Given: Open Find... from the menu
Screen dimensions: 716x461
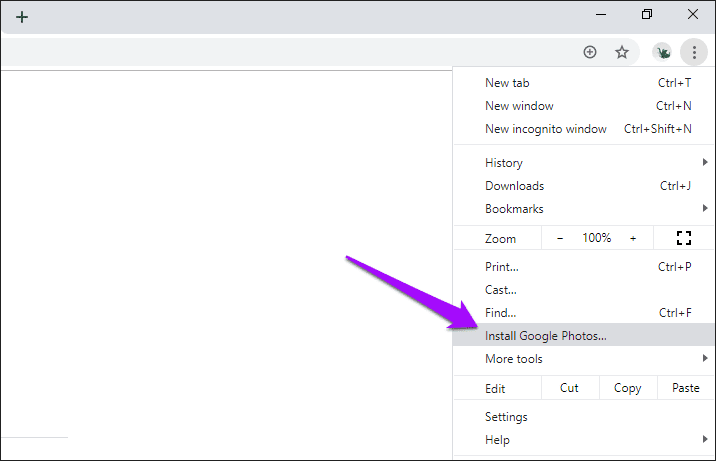Looking at the screenshot, I should [x=584, y=313].
